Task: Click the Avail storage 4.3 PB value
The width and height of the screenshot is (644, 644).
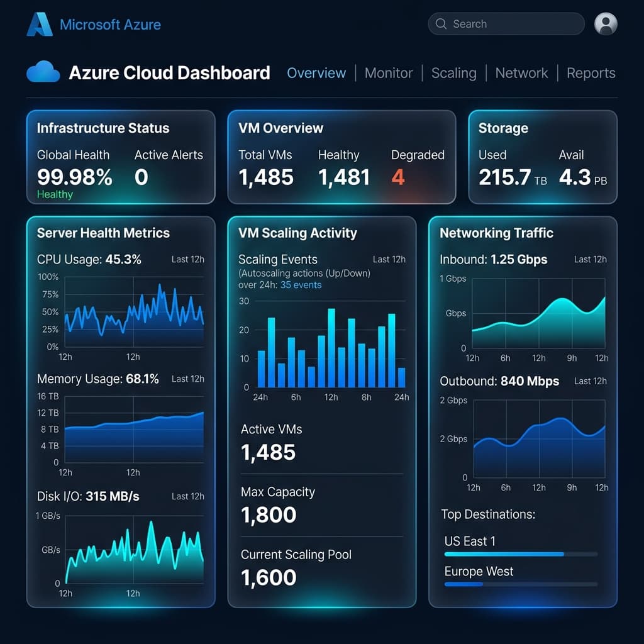Action: (x=583, y=177)
